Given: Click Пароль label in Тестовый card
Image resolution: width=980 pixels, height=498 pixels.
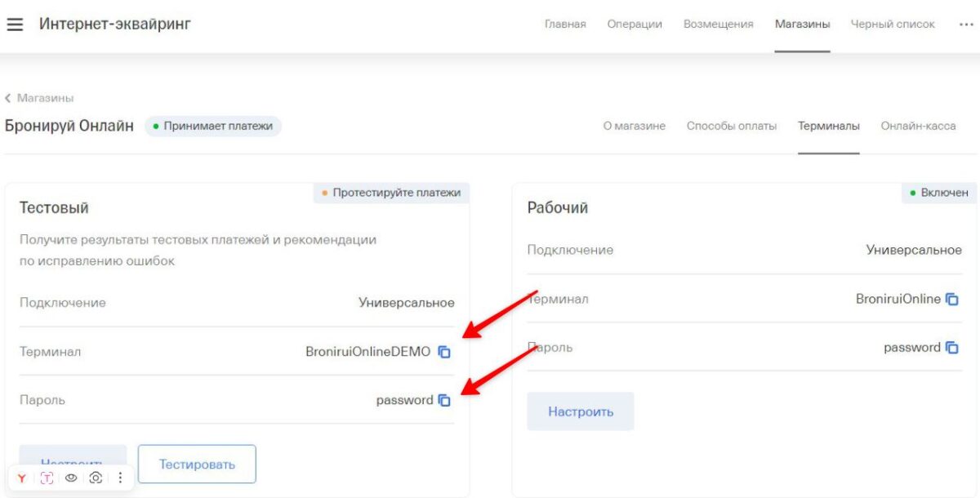Looking at the screenshot, I should 42,400.
